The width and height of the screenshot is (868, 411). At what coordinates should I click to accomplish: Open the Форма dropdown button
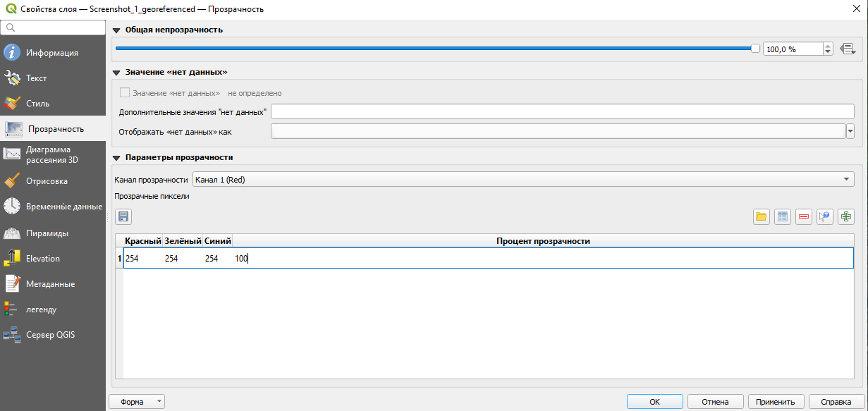click(137, 402)
